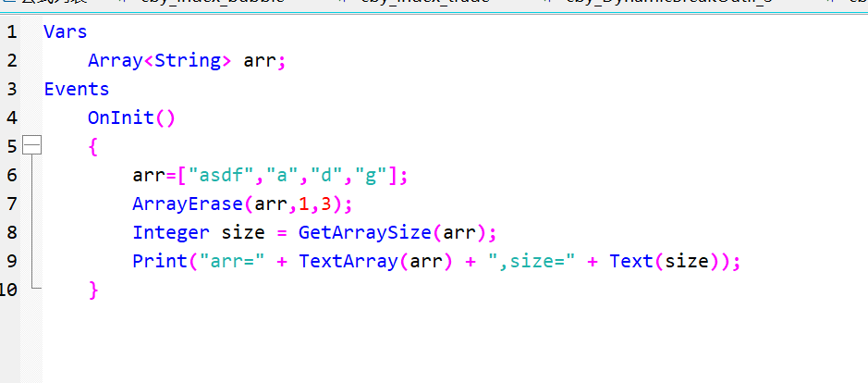
Task: Select line number 7 in the gutter
Action: [x=11, y=204]
